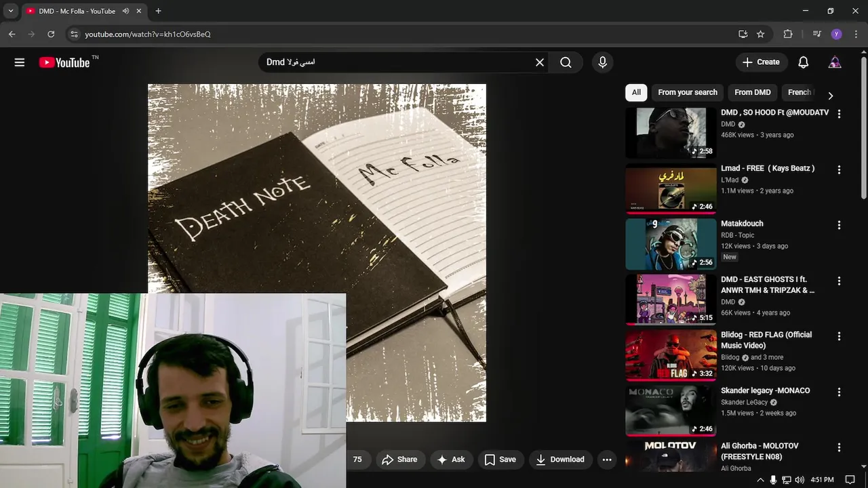This screenshot has width=868, height=488.
Task: Open media controls in toolbar
Action: pos(817,34)
